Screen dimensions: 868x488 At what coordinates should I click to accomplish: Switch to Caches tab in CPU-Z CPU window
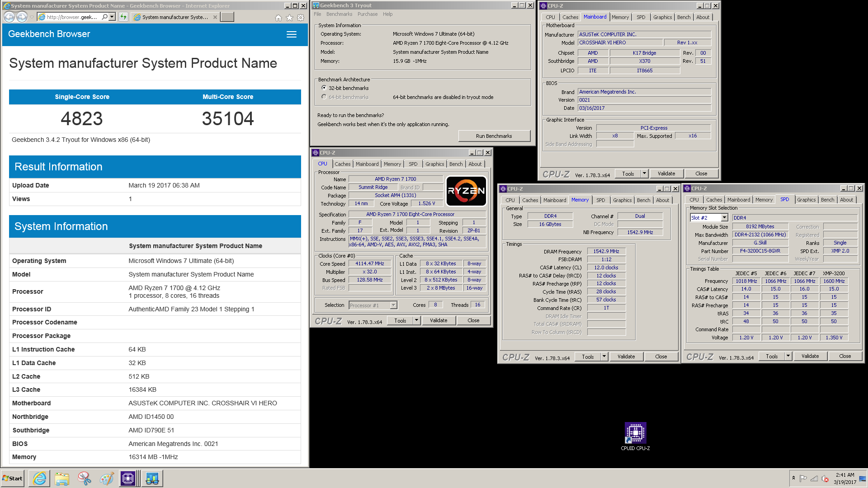point(342,164)
